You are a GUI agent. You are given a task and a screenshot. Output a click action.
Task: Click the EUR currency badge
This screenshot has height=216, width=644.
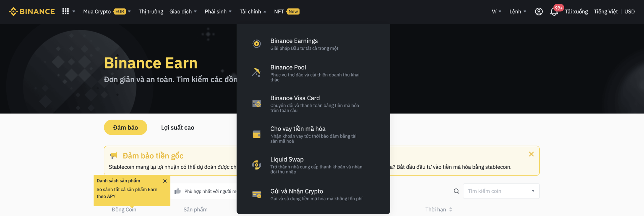click(119, 11)
